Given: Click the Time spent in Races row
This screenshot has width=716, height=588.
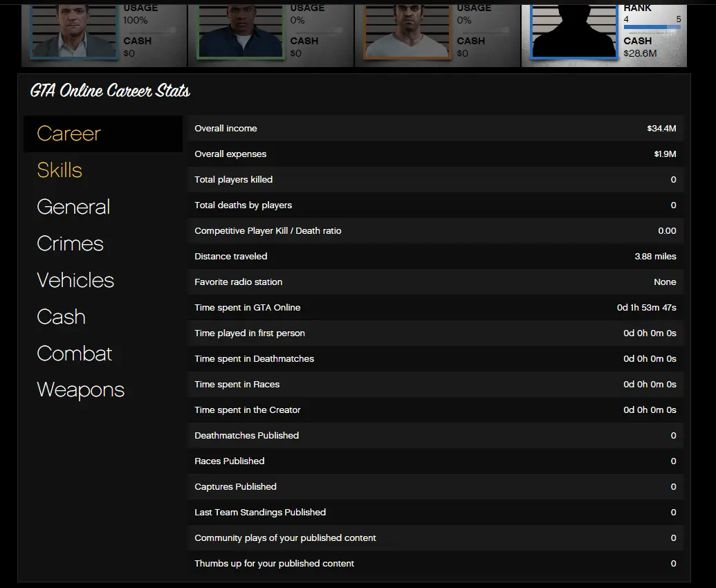Looking at the screenshot, I should [x=436, y=384].
